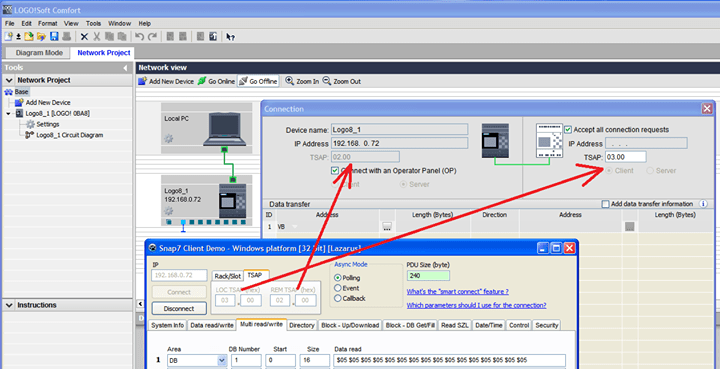Click the Print toolbar icon

(67, 37)
